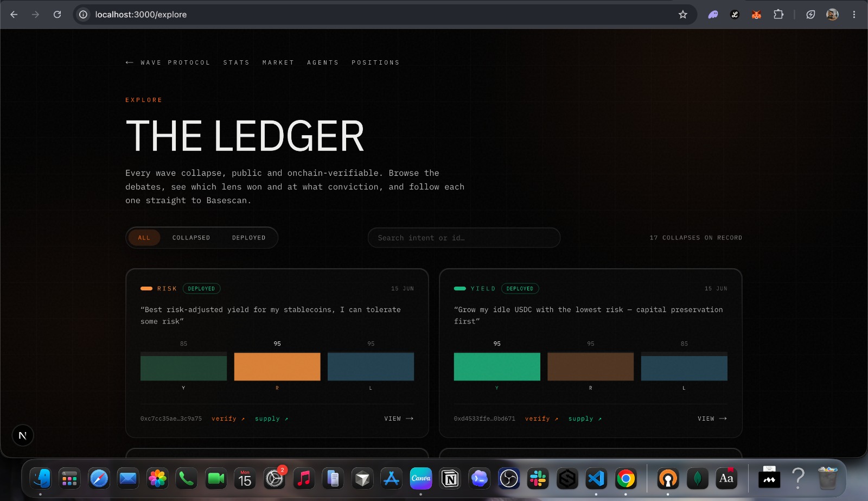
Task: Go back in browser history
Action: (x=14, y=15)
